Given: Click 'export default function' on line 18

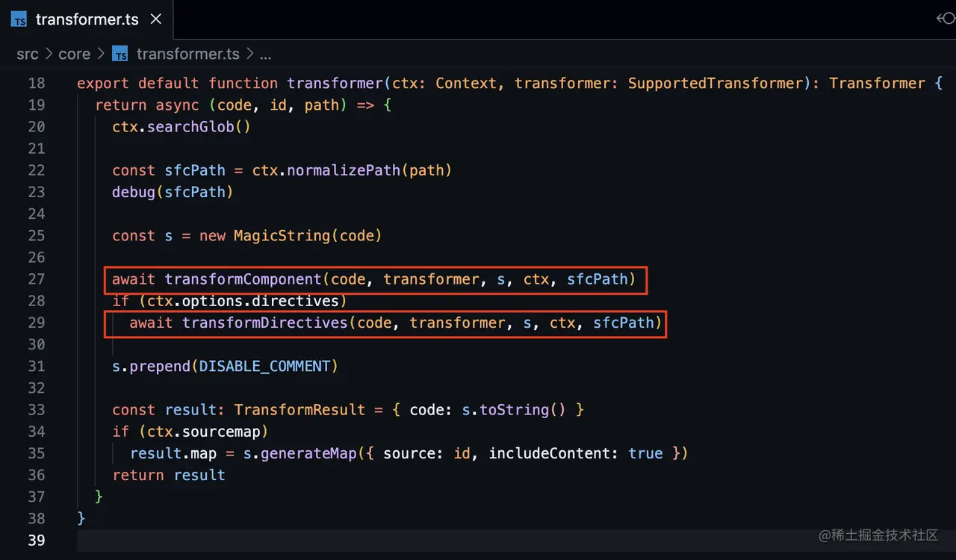Looking at the screenshot, I should pos(177,83).
